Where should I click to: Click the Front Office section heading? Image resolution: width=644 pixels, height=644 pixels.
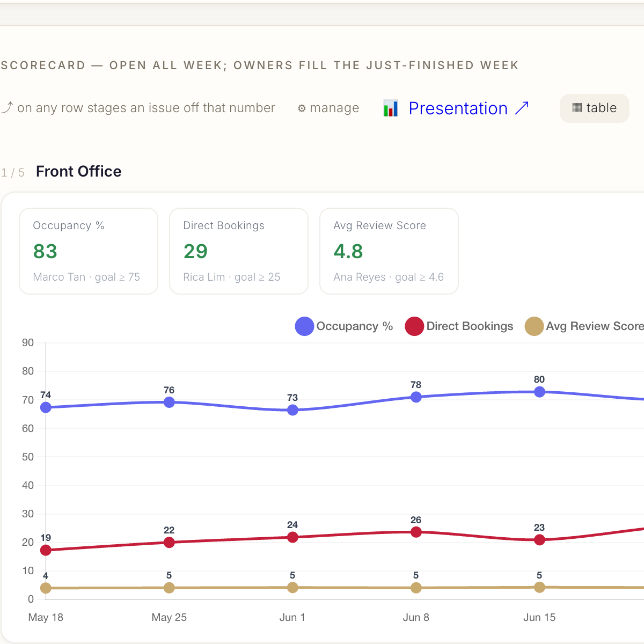79,171
